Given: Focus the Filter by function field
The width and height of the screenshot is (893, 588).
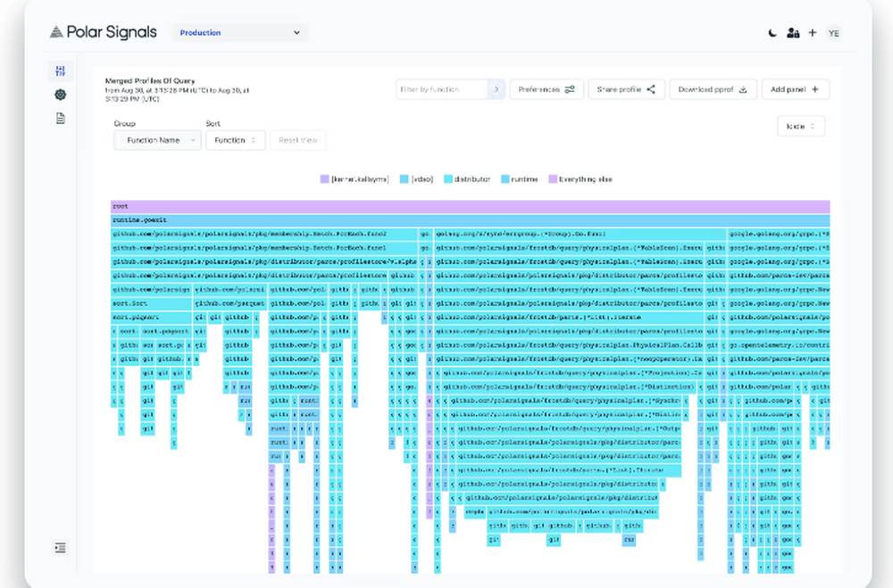Looking at the screenshot, I should coord(442,89).
